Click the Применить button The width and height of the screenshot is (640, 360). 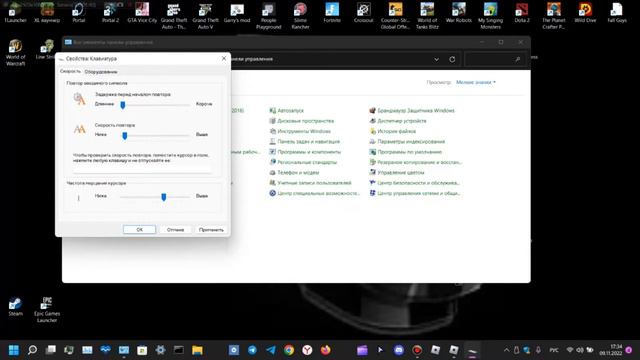coord(211,229)
